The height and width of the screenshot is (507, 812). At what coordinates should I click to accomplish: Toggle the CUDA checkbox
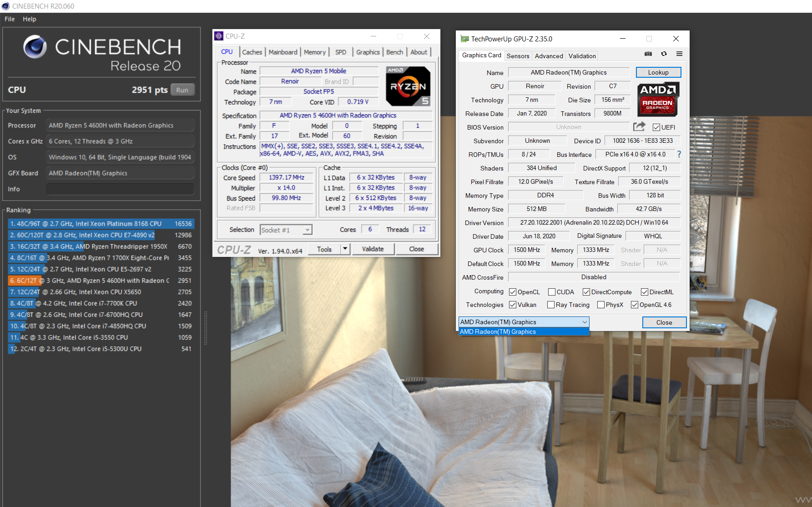pos(552,292)
